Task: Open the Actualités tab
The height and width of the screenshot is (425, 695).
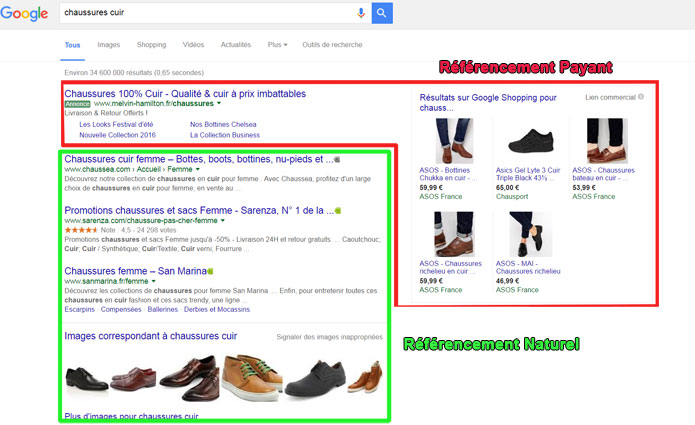Action: [x=236, y=45]
